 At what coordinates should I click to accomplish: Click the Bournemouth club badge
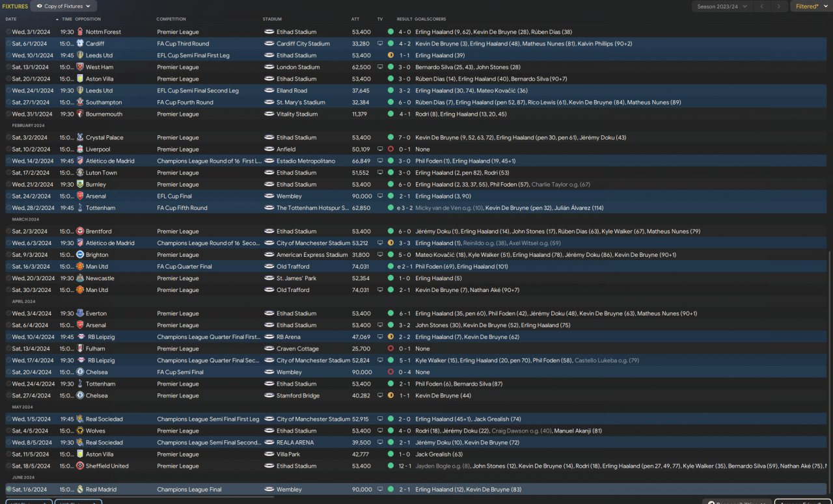coord(80,114)
